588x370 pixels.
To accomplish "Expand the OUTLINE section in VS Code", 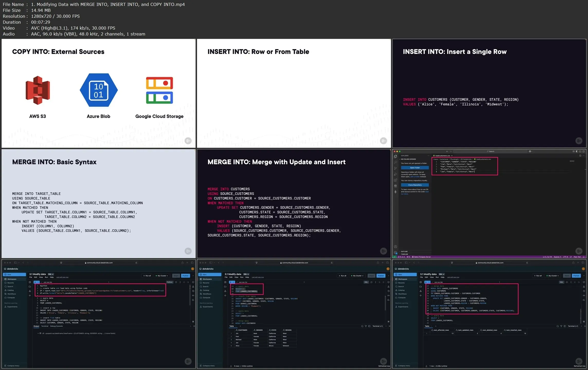I will (404, 251).
